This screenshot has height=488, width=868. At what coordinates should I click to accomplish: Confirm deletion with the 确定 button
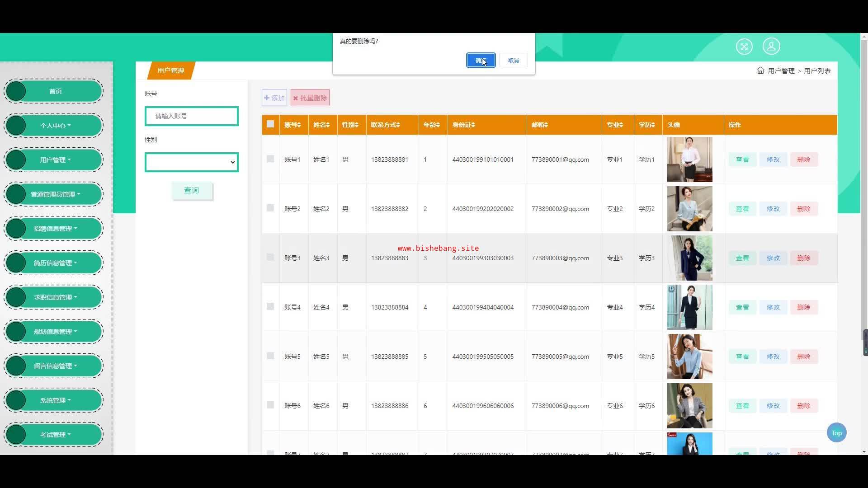click(x=481, y=60)
